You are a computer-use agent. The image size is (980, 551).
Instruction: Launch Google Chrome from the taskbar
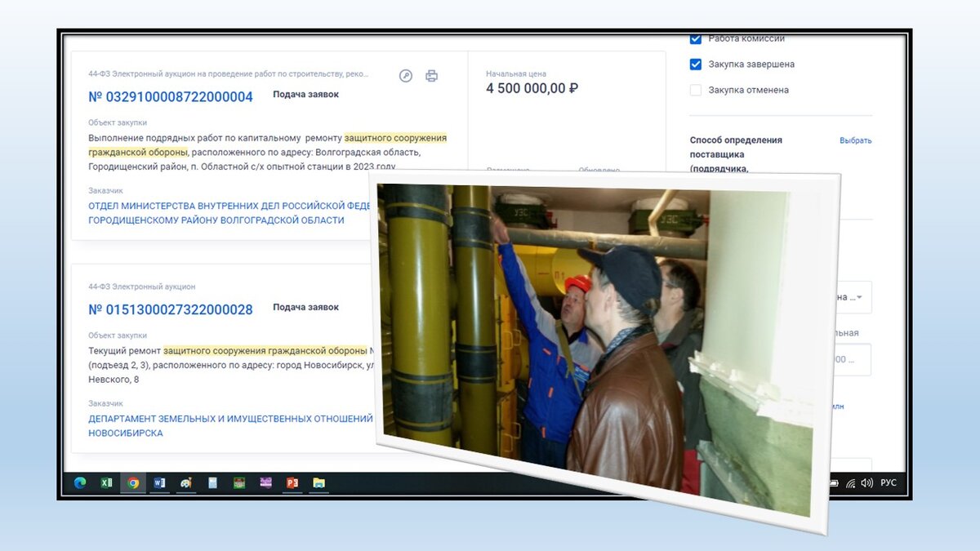click(x=133, y=482)
